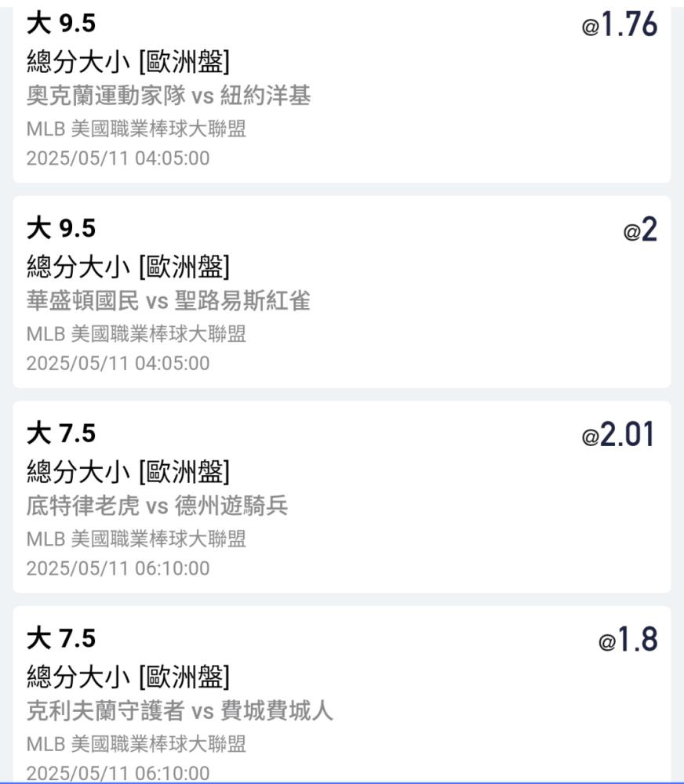Select the 克利夫蘭守護者 vs 費城費城人 matchup

coord(179,711)
